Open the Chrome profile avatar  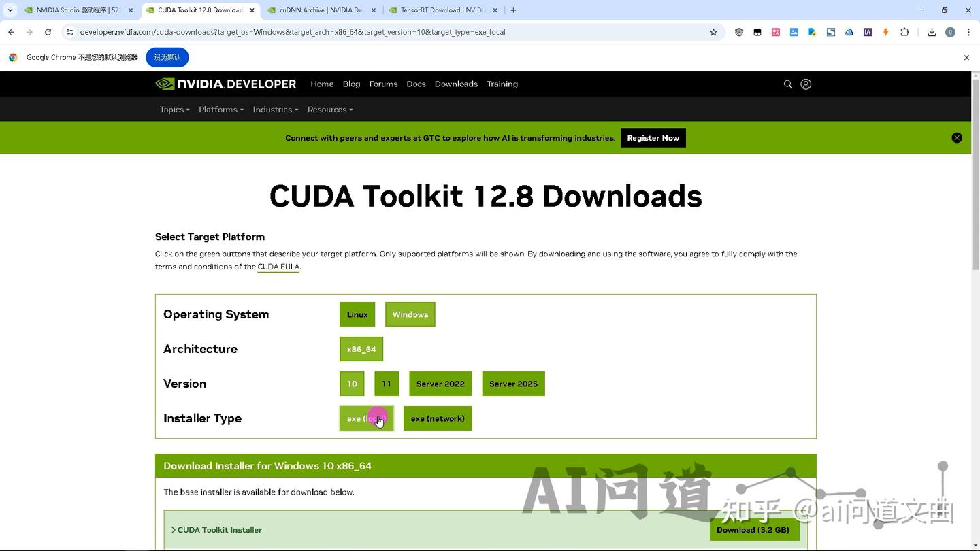(951, 32)
